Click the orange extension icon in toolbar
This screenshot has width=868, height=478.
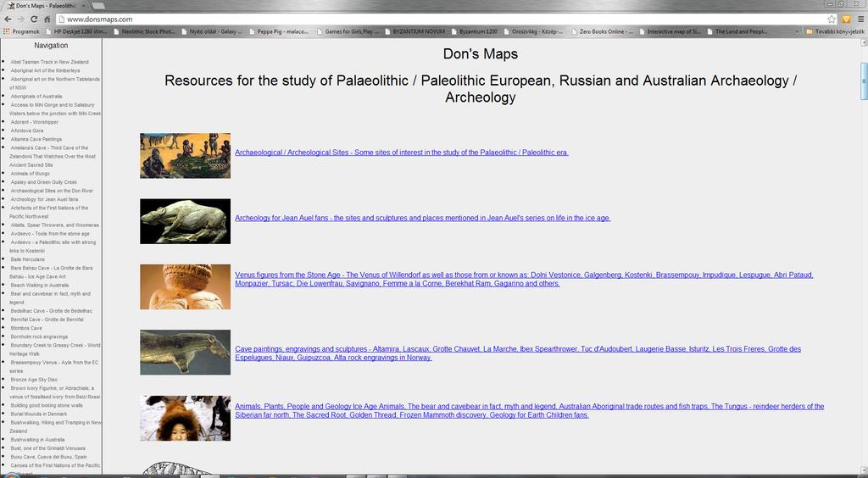(x=846, y=19)
